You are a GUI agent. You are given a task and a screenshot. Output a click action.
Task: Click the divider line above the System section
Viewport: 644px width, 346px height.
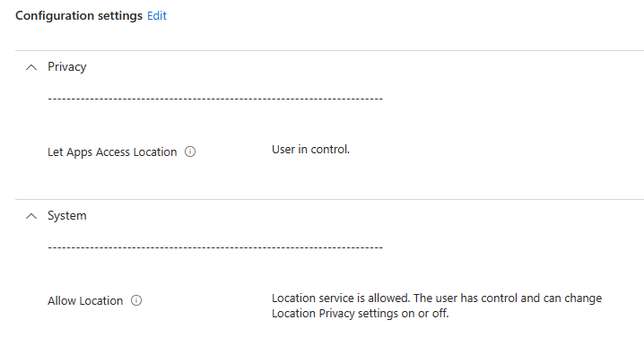click(x=329, y=200)
